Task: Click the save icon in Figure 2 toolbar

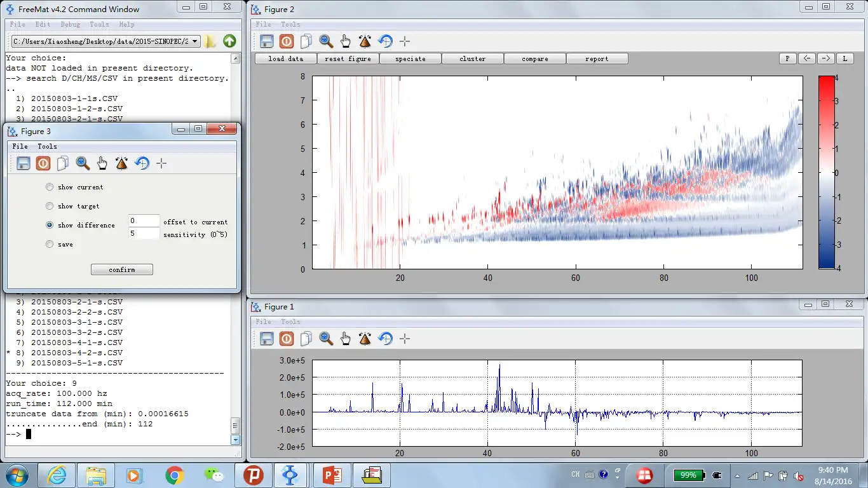Action: (267, 41)
